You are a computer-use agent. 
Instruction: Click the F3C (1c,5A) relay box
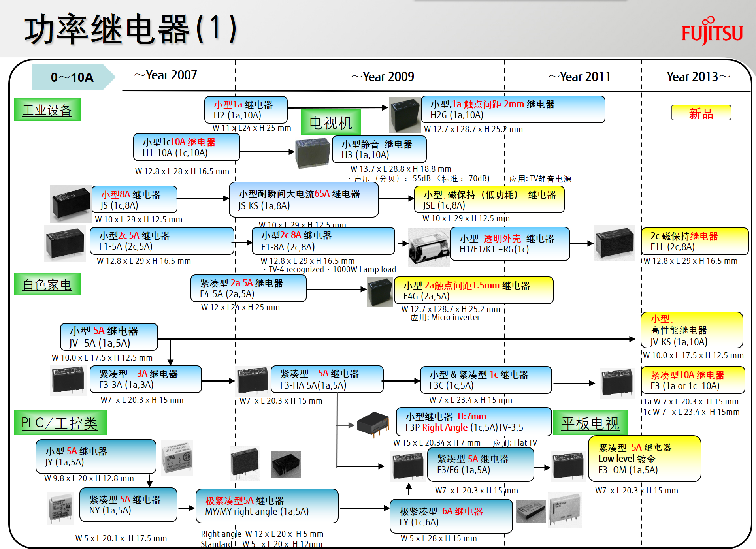486,380
